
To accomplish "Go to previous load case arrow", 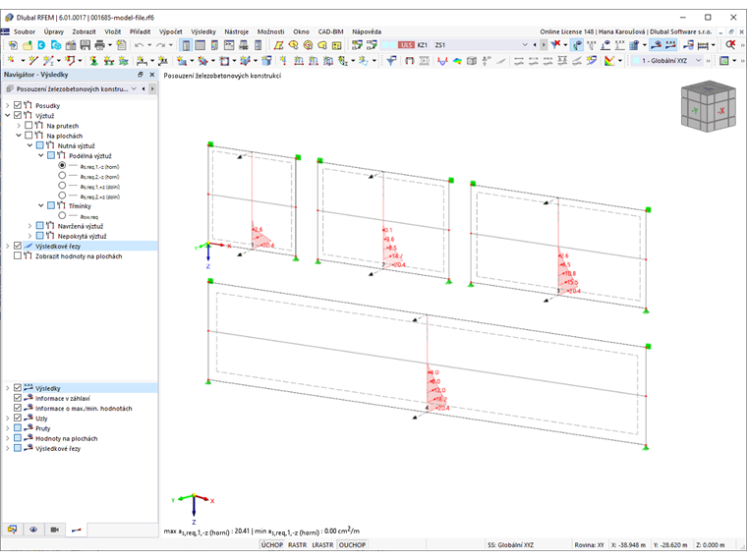I will (535, 45).
